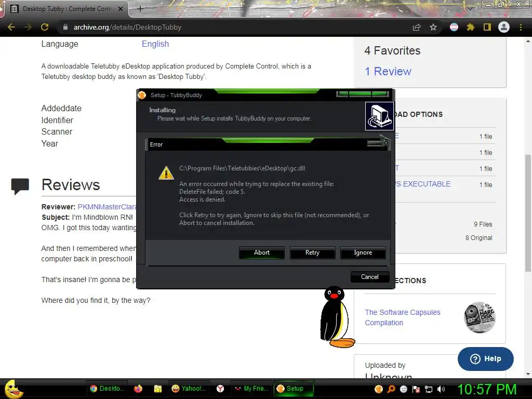Select the Setup taskbar button
532x399 pixels.
tap(294, 389)
